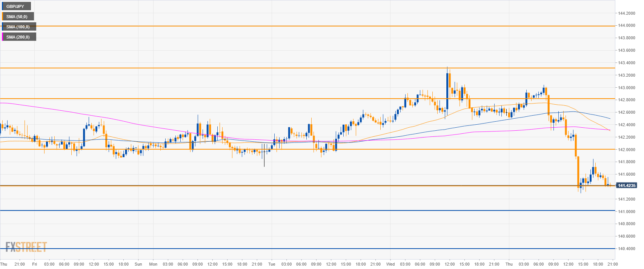The width and height of the screenshot is (644, 269).
Task: Select the blue support line at 141.0000
Action: tap(302, 210)
